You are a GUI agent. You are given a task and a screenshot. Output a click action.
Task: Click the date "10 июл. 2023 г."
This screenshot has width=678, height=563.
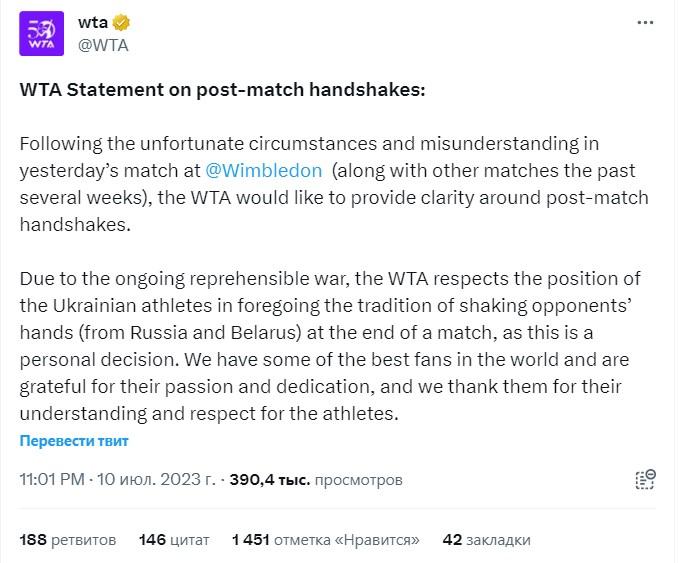pyautogui.click(x=156, y=479)
